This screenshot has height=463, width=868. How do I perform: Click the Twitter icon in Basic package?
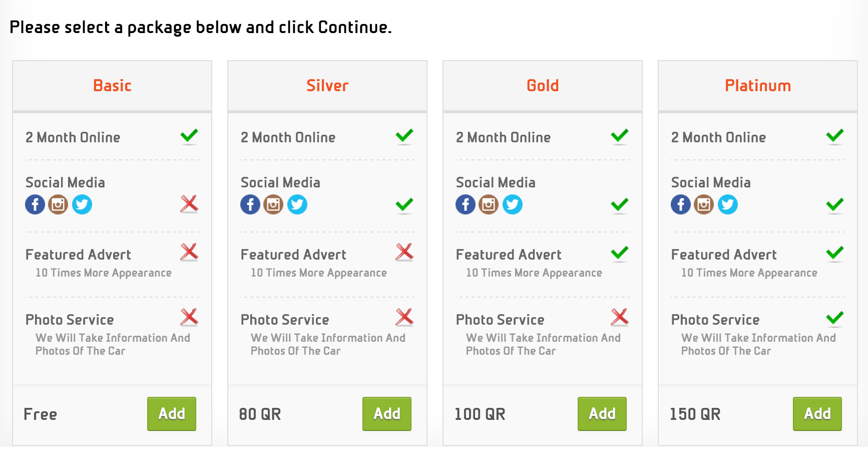[x=82, y=204]
